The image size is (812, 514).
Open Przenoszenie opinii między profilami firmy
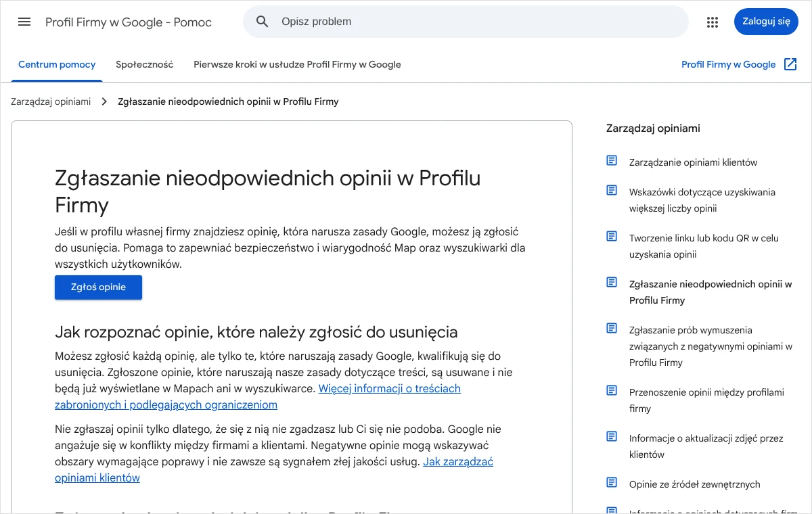tap(706, 400)
